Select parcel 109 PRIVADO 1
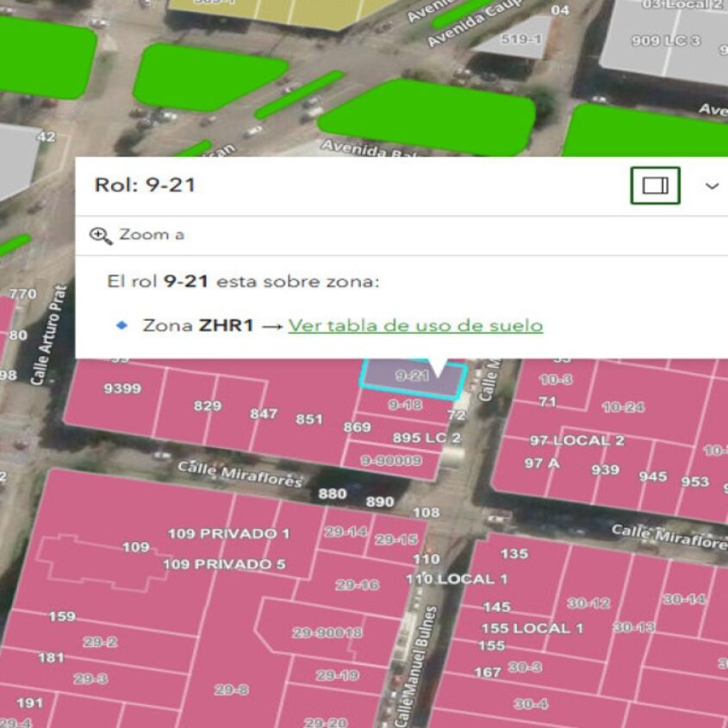Image resolution: width=728 pixels, height=728 pixels. 229,533
